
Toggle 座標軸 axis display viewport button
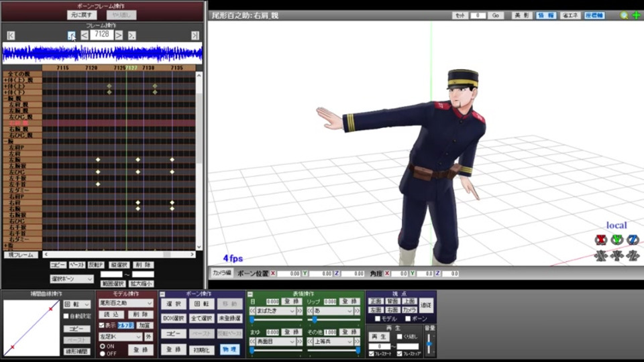click(x=594, y=15)
